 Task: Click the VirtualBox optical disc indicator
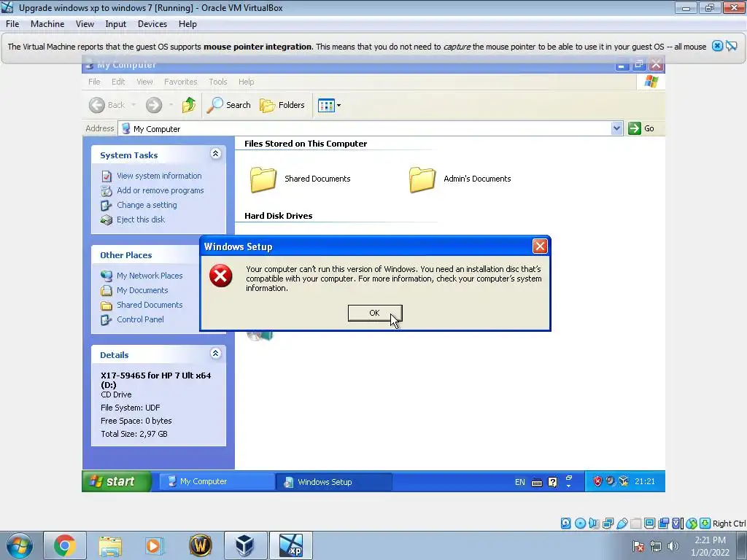pos(580,524)
